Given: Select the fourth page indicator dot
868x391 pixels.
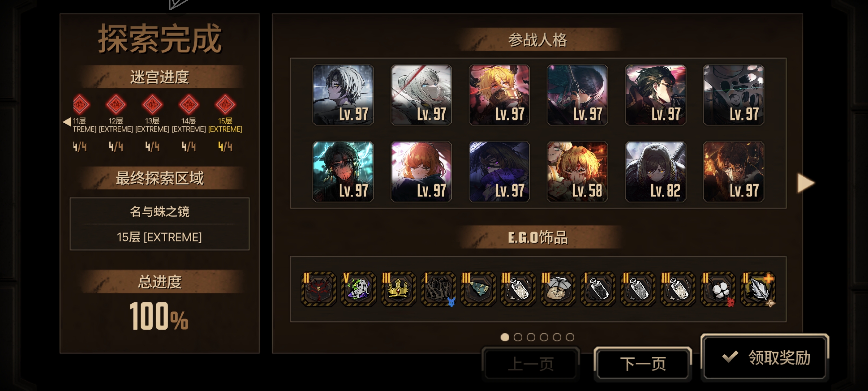Looking at the screenshot, I should (544, 337).
